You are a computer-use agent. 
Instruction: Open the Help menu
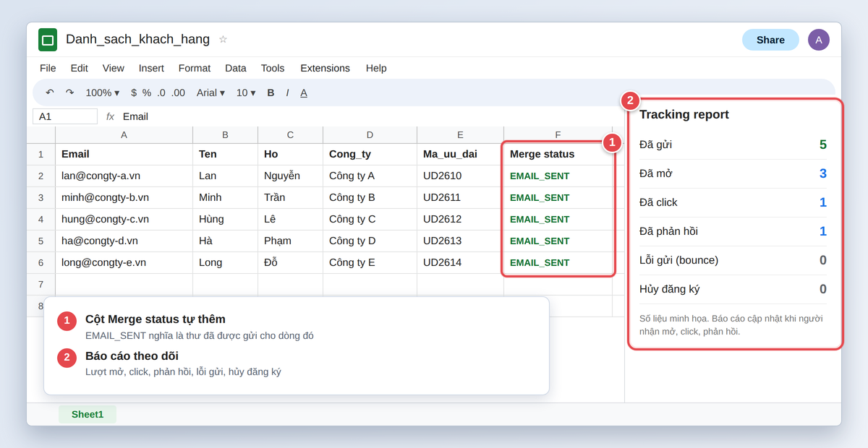click(x=376, y=68)
